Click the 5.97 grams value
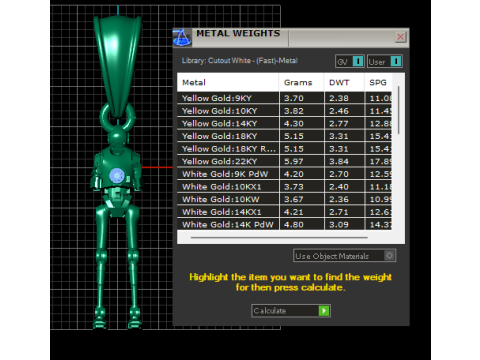 pyautogui.click(x=294, y=162)
